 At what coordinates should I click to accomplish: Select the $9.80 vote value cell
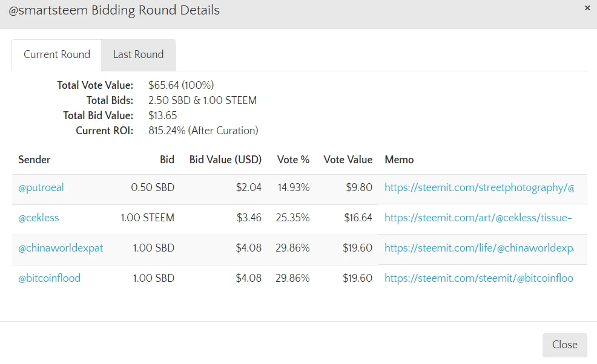[x=359, y=187]
